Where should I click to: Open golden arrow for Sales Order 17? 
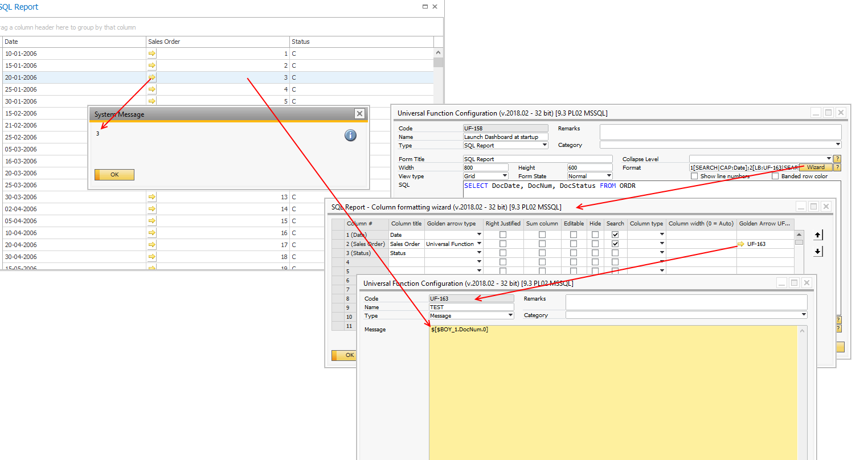[152, 245]
